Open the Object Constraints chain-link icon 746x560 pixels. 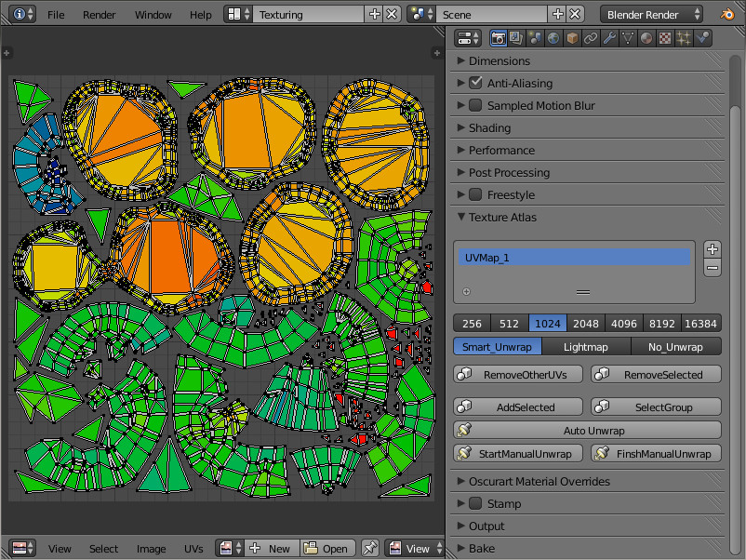pos(591,38)
